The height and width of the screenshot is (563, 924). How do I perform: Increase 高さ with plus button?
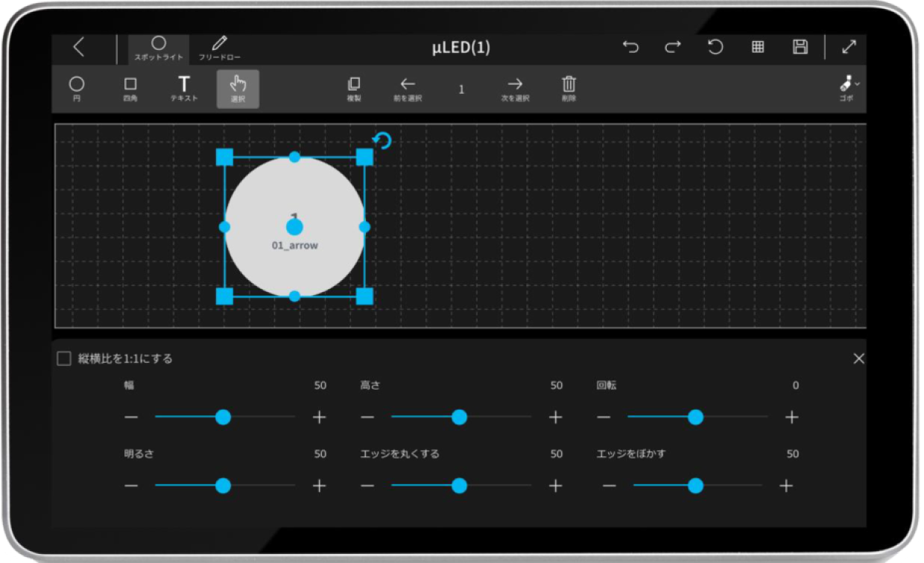[555, 417]
